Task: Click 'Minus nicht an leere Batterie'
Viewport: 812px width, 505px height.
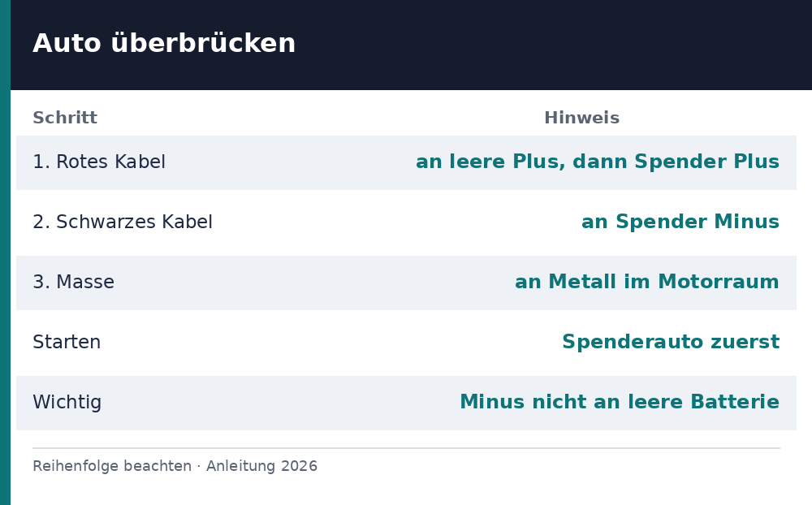Action: point(620,402)
